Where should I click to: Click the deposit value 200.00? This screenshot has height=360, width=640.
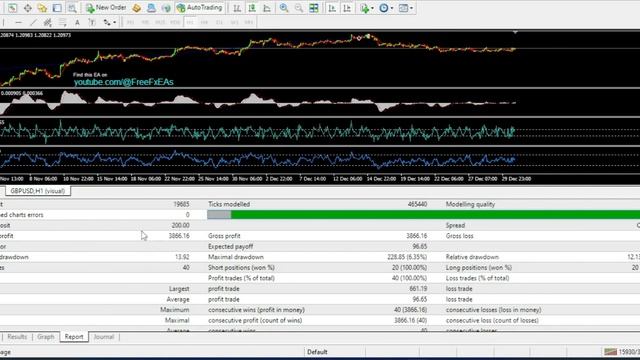[x=180, y=225]
